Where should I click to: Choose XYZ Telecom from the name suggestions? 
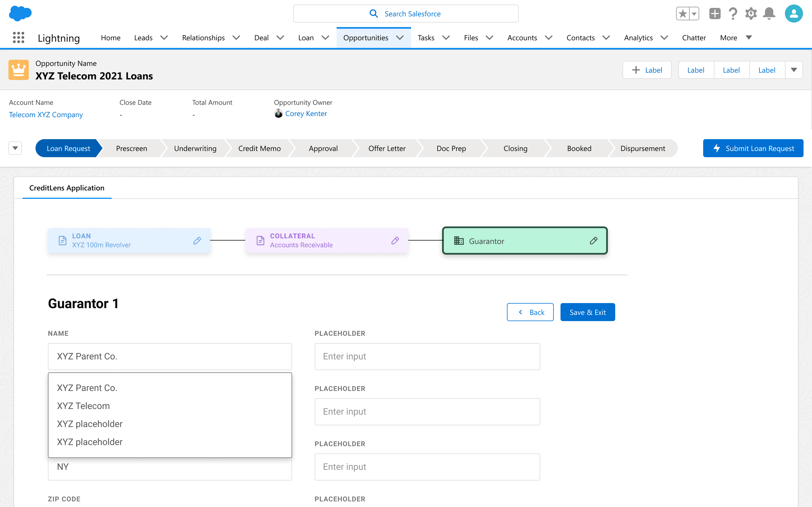[83, 406]
